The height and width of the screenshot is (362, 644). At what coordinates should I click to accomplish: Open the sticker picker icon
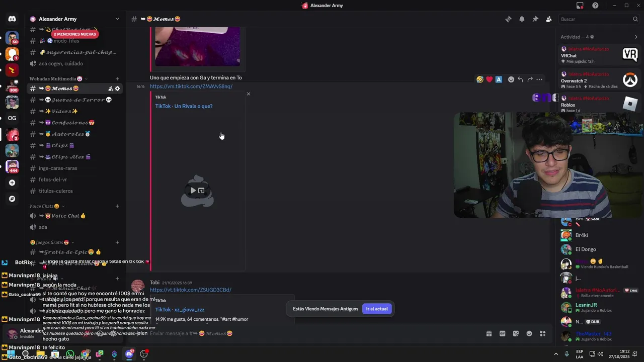[x=516, y=333]
